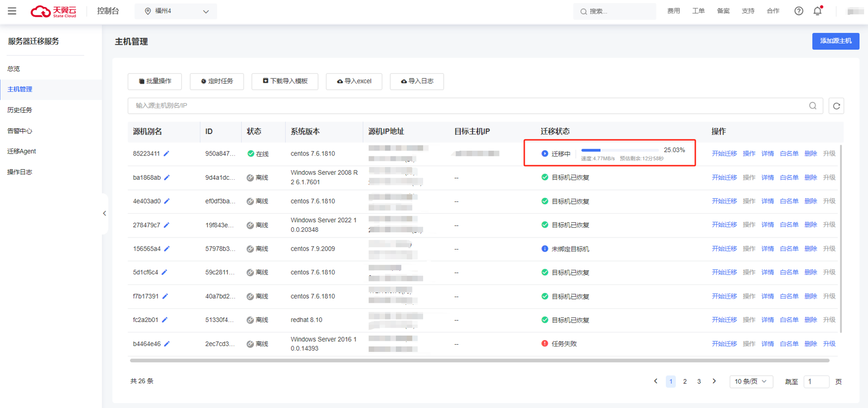Viewport: 868px width, 408px height.
Task: Edit alias of host ba1868ab
Action: click(167, 177)
